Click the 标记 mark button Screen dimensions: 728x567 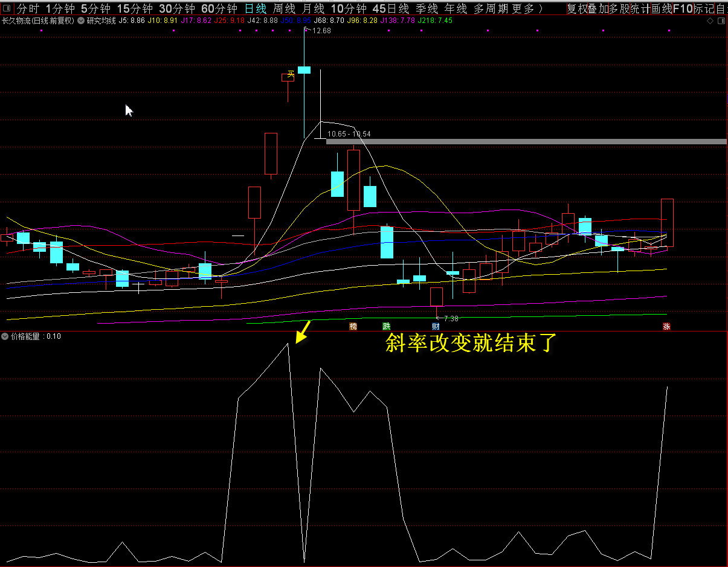pyautogui.click(x=704, y=8)
